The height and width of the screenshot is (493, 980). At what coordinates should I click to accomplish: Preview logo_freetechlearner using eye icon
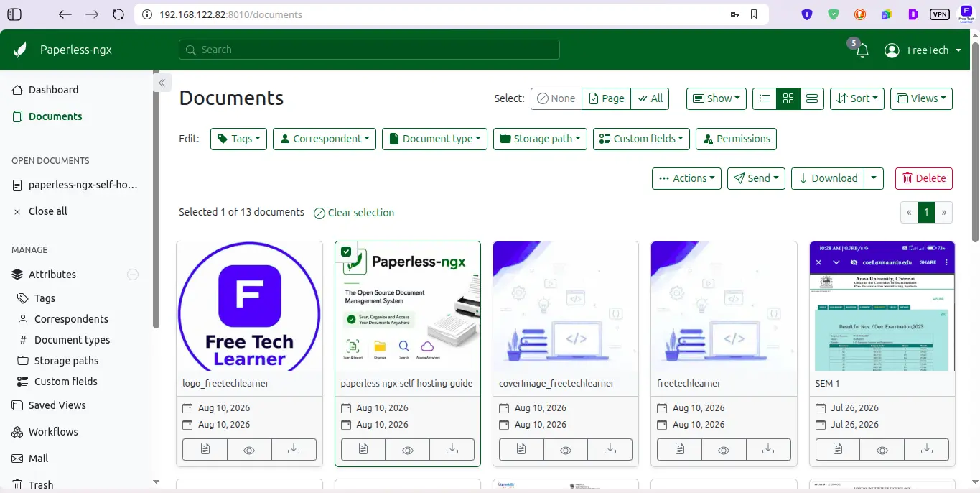[x=250, y=449]
